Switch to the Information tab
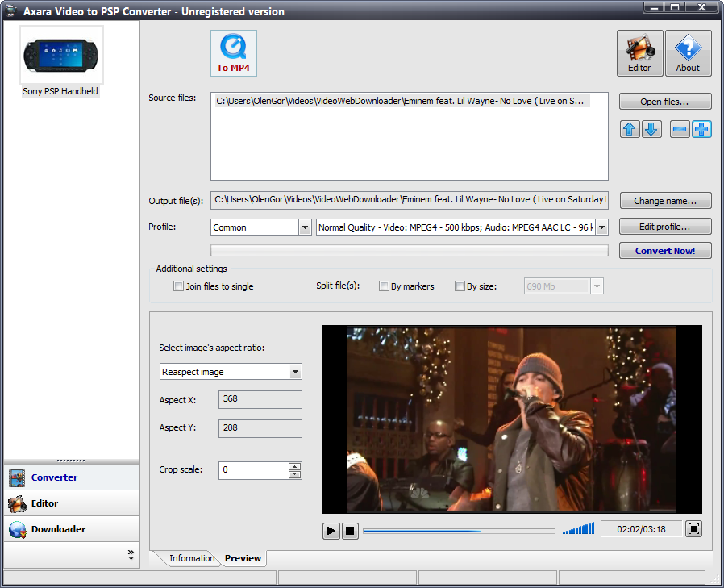 [x=192, y=558]
